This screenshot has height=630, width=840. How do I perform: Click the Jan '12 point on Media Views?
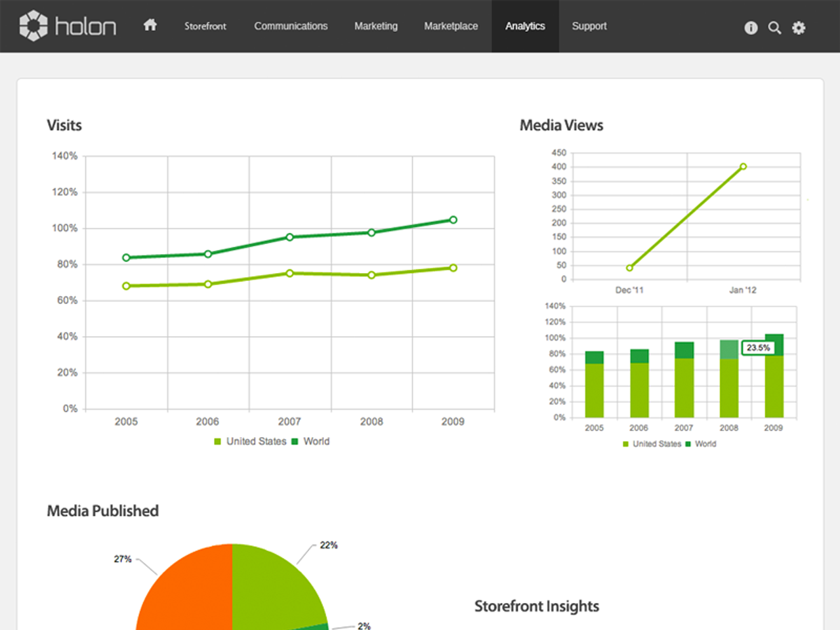pyautogui.click(x=743, y=167)
